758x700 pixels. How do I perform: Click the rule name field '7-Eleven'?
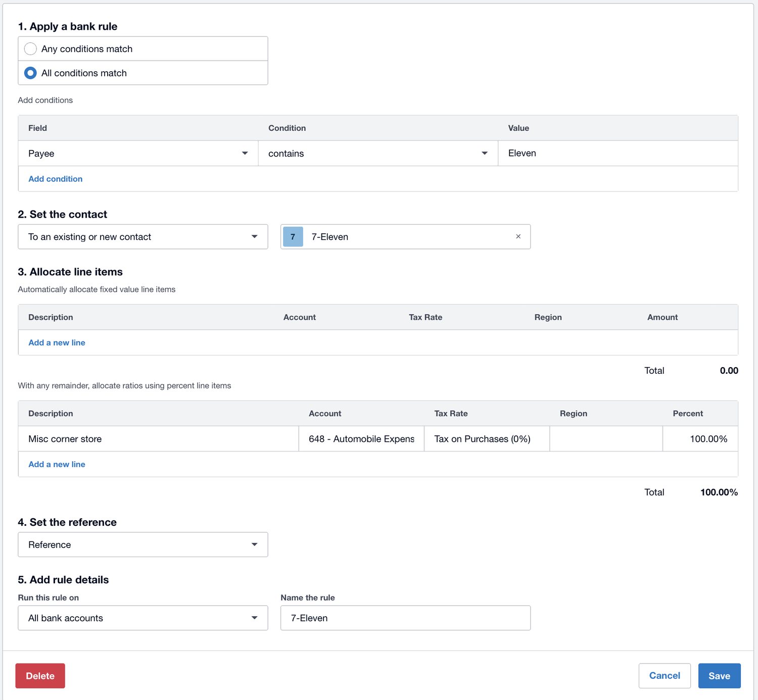[x=405, y=618]
